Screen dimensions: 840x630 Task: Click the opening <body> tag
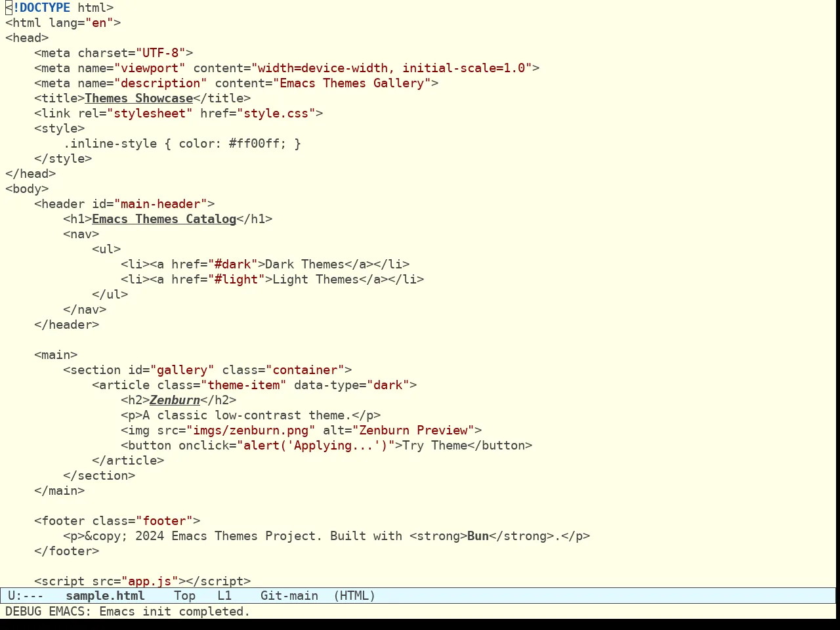point(27,189)
